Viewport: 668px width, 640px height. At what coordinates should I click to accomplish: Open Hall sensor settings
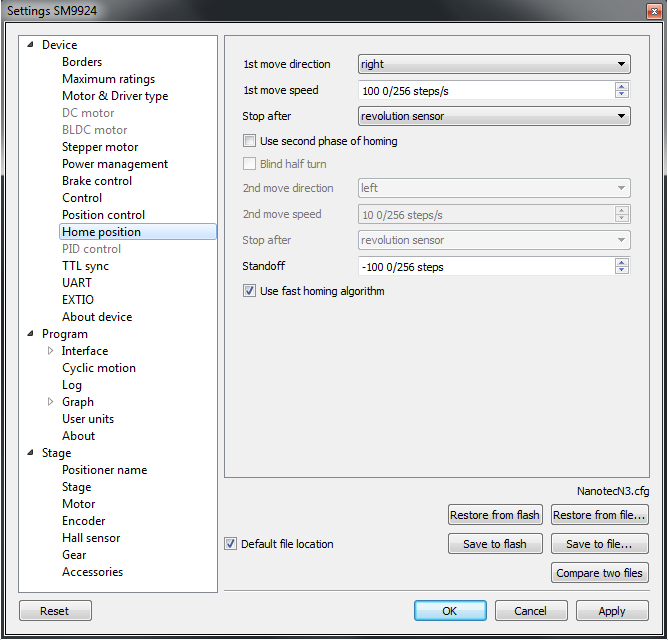91,538
